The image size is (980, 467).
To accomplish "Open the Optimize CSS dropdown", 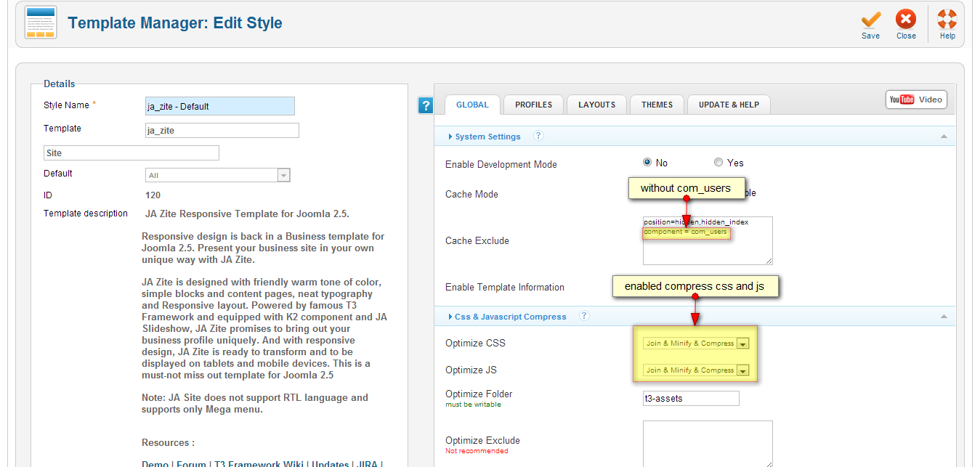I will pos(696,344).
